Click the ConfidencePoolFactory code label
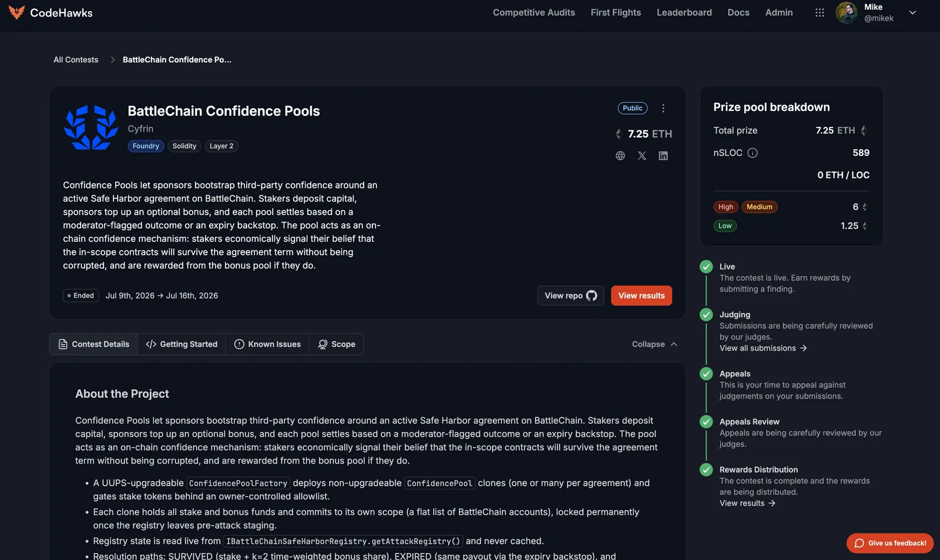 point(239,483)
